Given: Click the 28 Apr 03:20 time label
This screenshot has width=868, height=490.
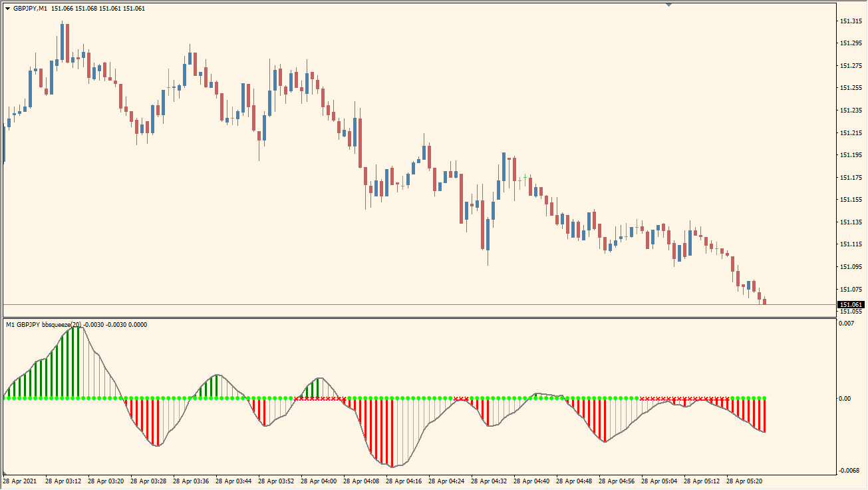Looking at the screenshot, I should pos(107,481).
